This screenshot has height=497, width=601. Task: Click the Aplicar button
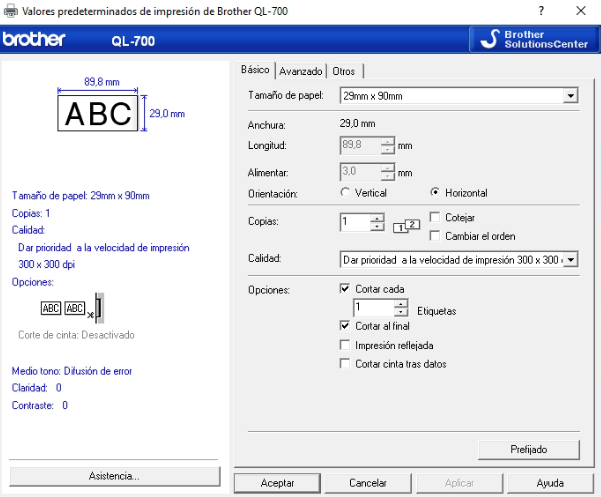pyautogui.click(x=459, y=483)
